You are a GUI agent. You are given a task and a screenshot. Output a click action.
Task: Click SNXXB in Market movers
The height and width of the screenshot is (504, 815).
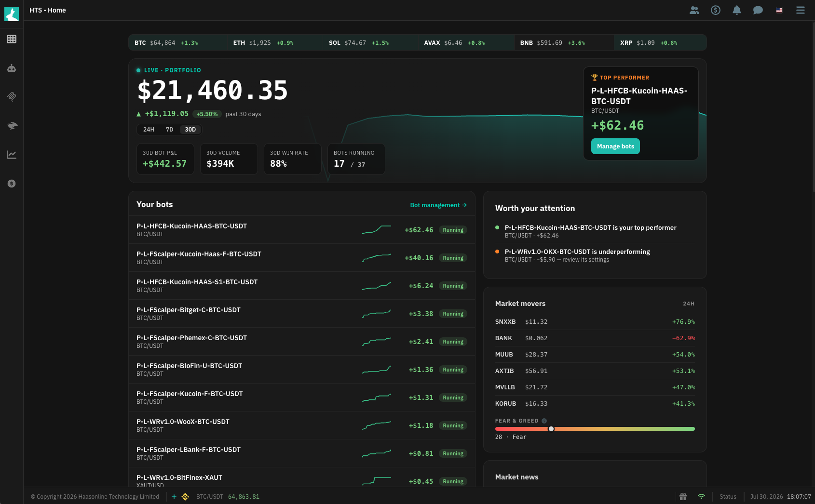[x=595, y=322]
